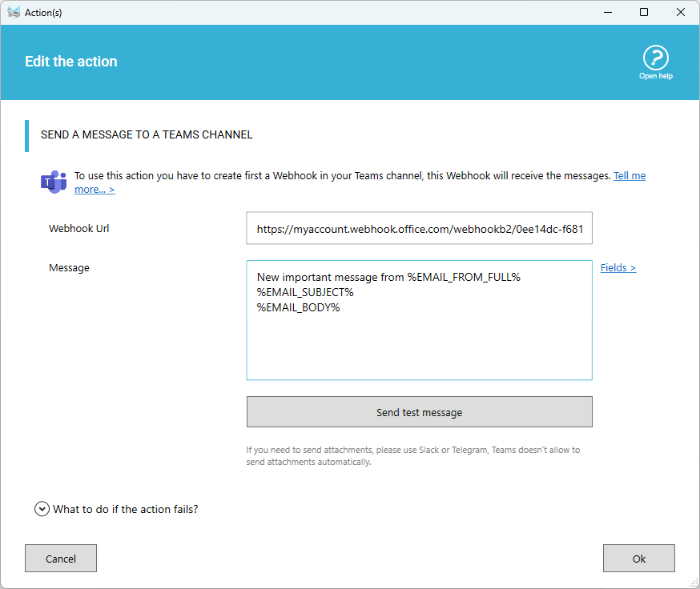Click the 'SEND A MESSAGE TO A TEAMS CHANNEL' heading
This screenshot has width=700, height=589.
(147, 134)
